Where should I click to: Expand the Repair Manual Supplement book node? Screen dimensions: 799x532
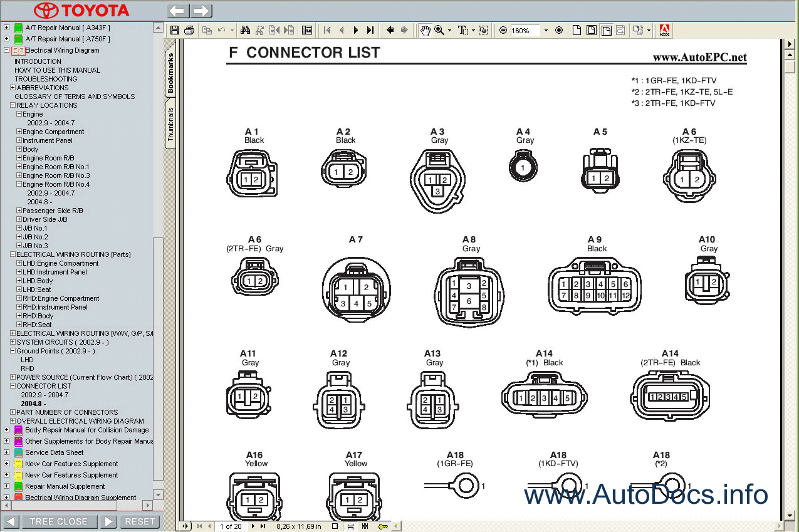(x=6, y=486)
